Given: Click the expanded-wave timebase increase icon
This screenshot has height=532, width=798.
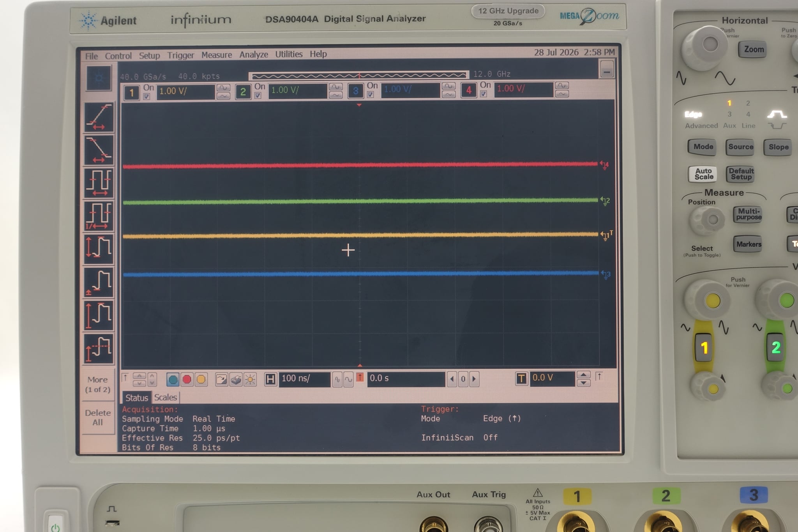Looking at the screenshot, I should tap(348, 379).
